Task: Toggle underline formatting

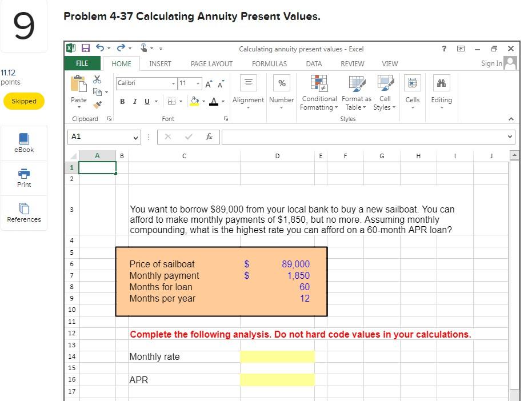Action: (x=147, y=101)
